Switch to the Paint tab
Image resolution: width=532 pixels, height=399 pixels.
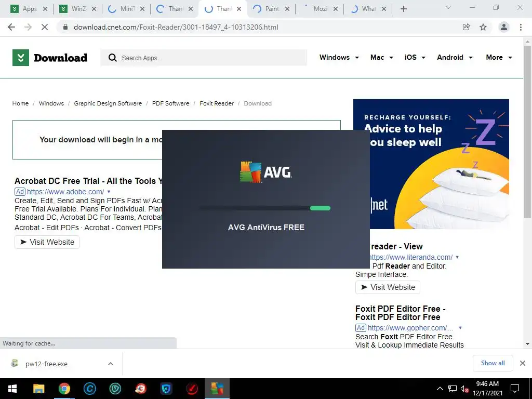[x=272, y=9]
